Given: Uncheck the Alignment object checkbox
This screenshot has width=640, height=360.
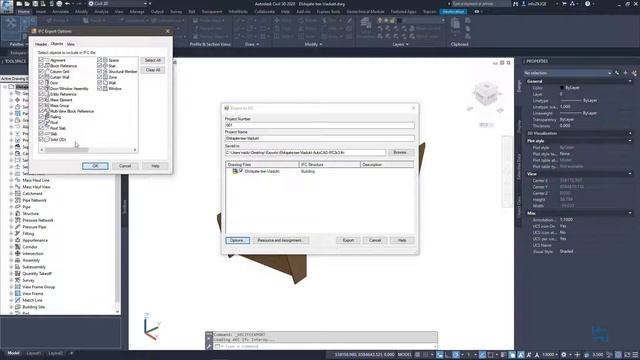Looking at the screenshot, I should pyautogui.click(x=41, y=60).
